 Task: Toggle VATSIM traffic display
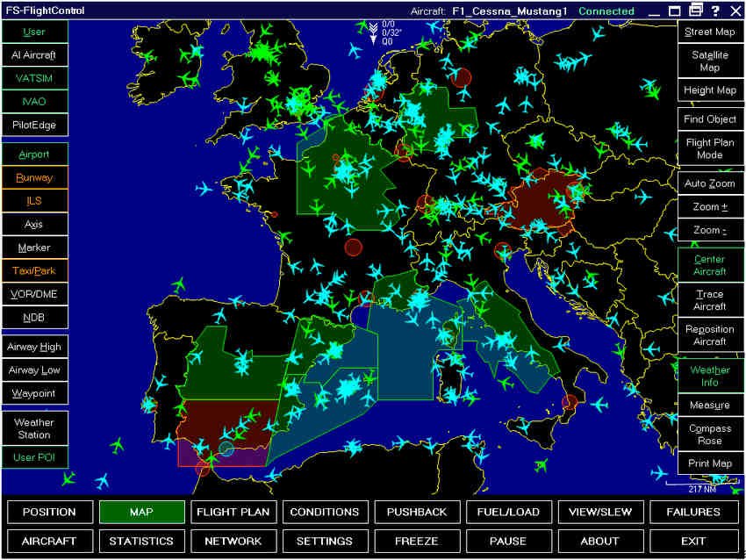tap(34, 77)
